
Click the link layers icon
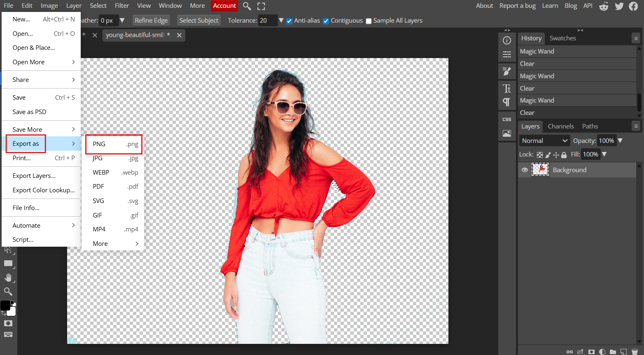570,351
